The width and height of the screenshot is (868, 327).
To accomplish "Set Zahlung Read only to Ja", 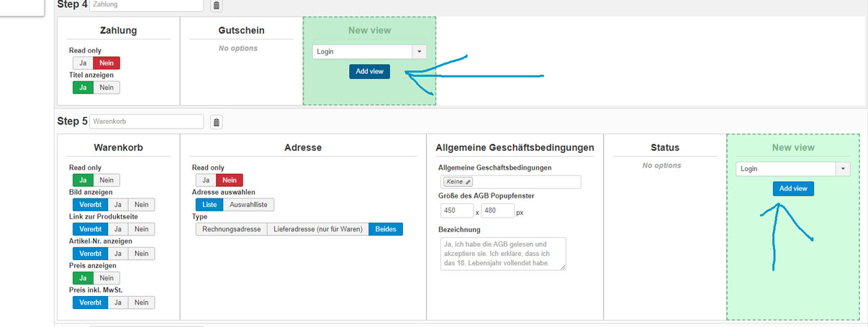I will pyautogui.click(x=83, y=63).
